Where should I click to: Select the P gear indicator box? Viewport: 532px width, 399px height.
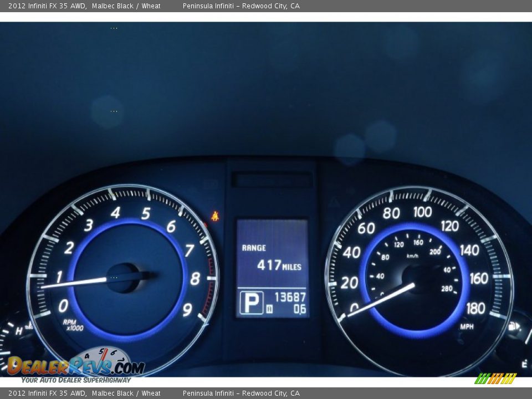coord(252,303)
